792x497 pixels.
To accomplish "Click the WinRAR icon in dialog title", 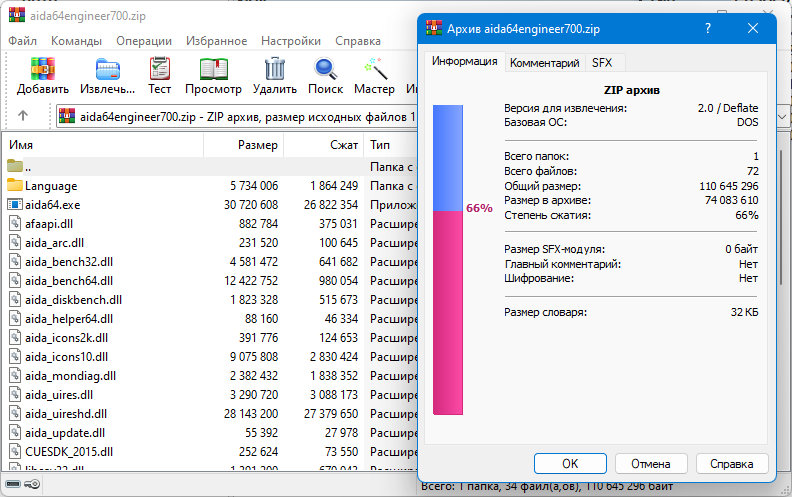I will [x=434, y=28].
